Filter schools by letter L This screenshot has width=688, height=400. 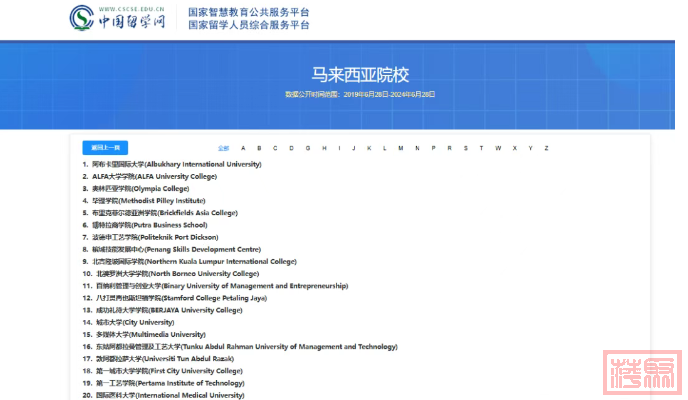coord(384,148)
